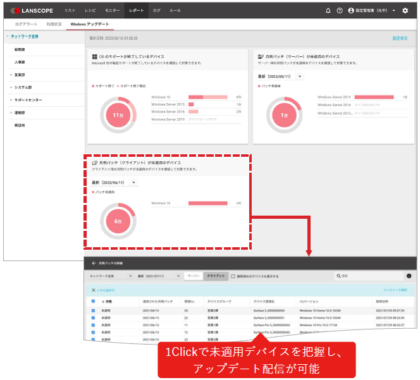Sort by the デバイスグループ column header

tap(219, 301)
